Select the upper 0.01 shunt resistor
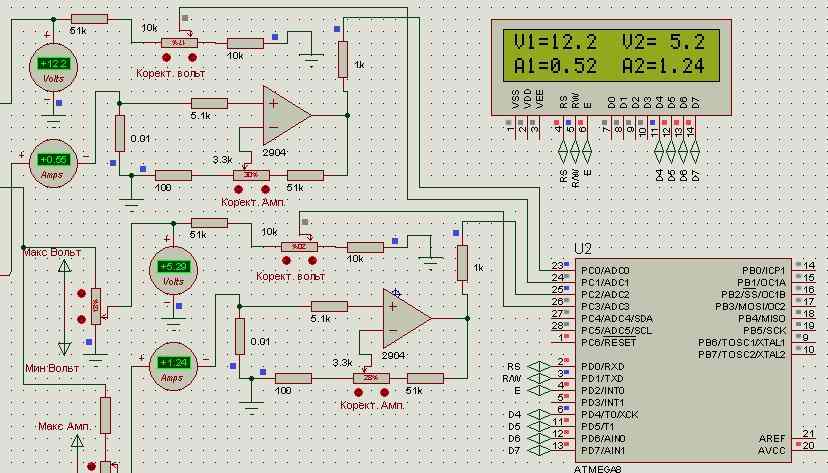Image resolution: width=828 pixels, height=473 pixels. click(x=120, y=132)
